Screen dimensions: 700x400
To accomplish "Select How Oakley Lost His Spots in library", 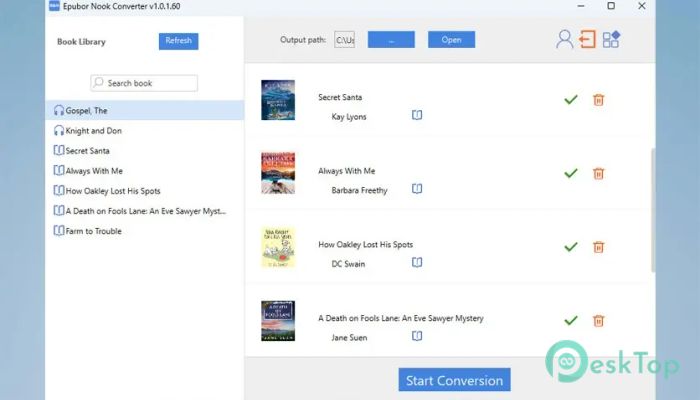I will [145, 191].
